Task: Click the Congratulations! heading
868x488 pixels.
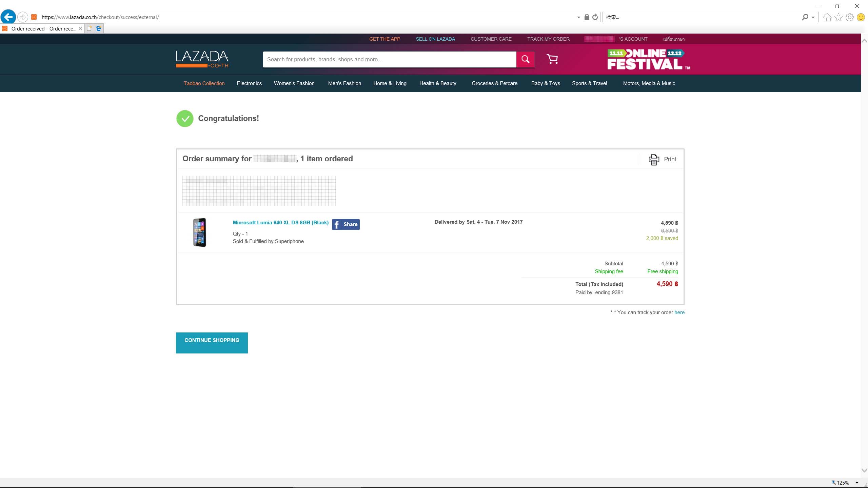Action: 229,118
